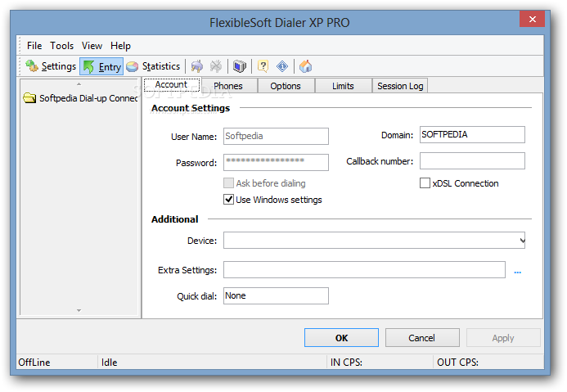The image size is (567, 392).
Task: Open the Settings toolbar section
Action: (51, 66)
